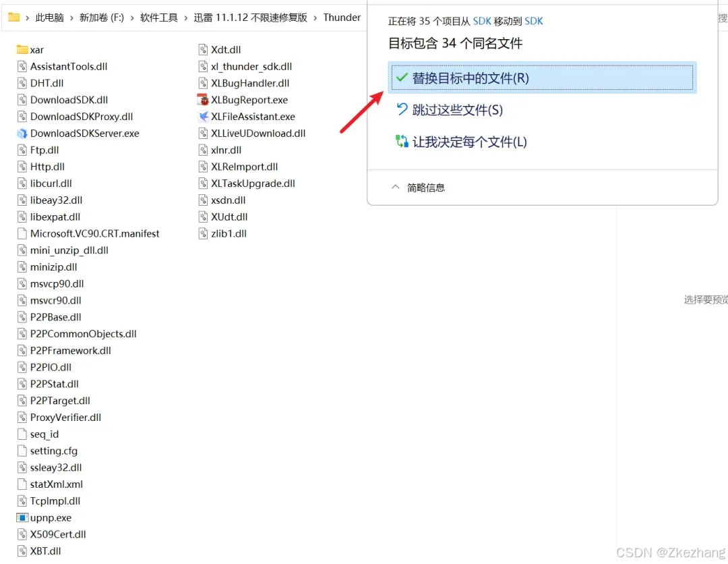The width and height of the screenshot is (728, 564).
Task: Click the xar folder icon
Action: click(22, 50)
